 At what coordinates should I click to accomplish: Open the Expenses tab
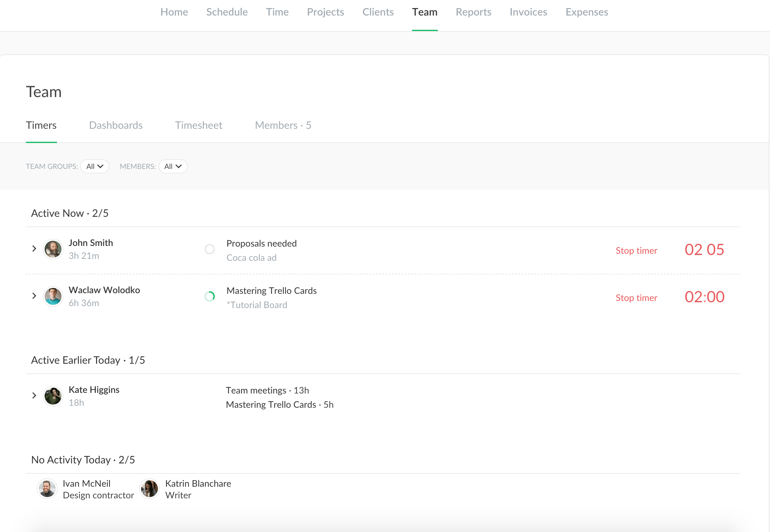click(x=587, y=12)
